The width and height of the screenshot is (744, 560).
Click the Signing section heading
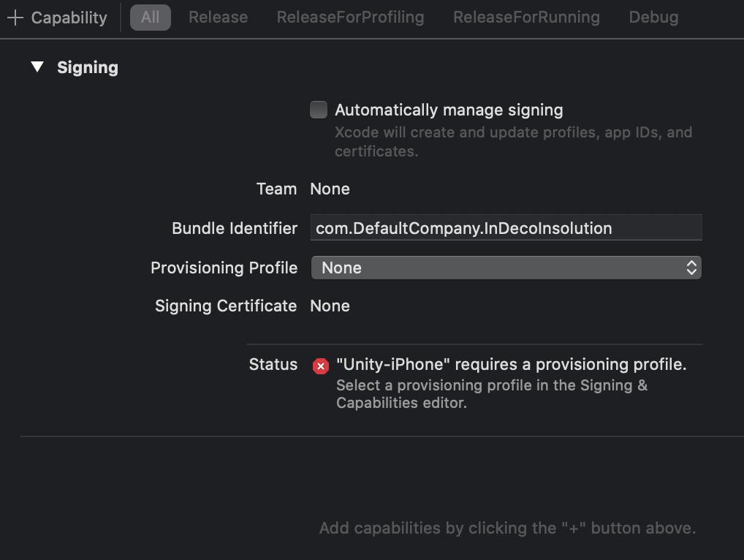pos(87,68)
